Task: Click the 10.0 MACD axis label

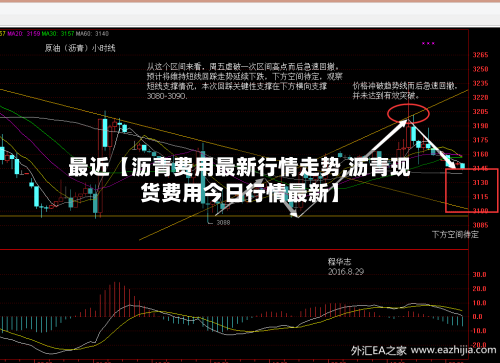Action: 479,303
